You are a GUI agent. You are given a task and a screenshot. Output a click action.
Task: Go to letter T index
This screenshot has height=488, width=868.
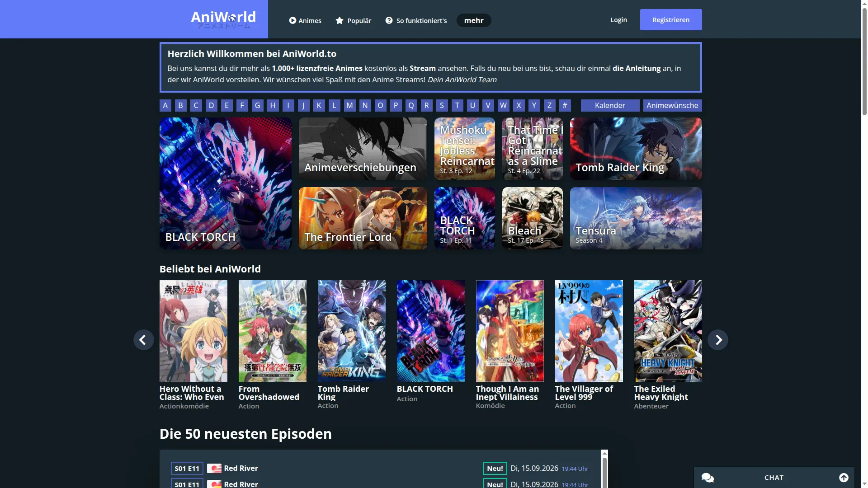458,105
